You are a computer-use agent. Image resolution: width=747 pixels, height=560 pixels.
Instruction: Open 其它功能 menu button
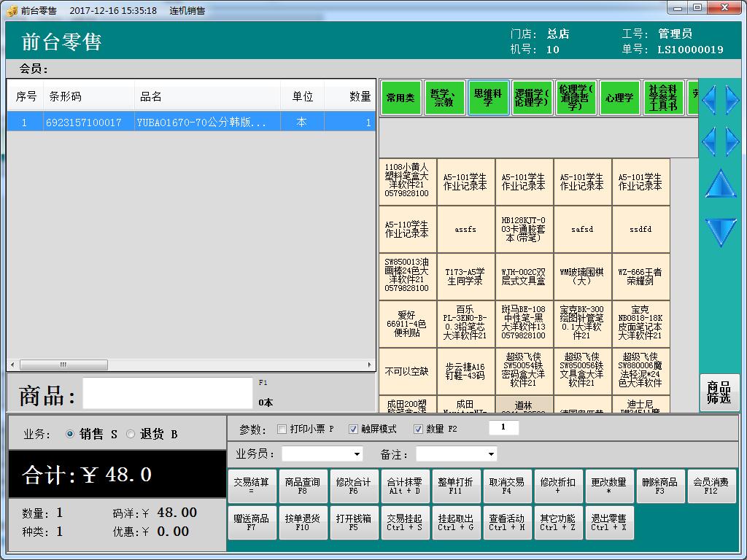tap(558, 523)
